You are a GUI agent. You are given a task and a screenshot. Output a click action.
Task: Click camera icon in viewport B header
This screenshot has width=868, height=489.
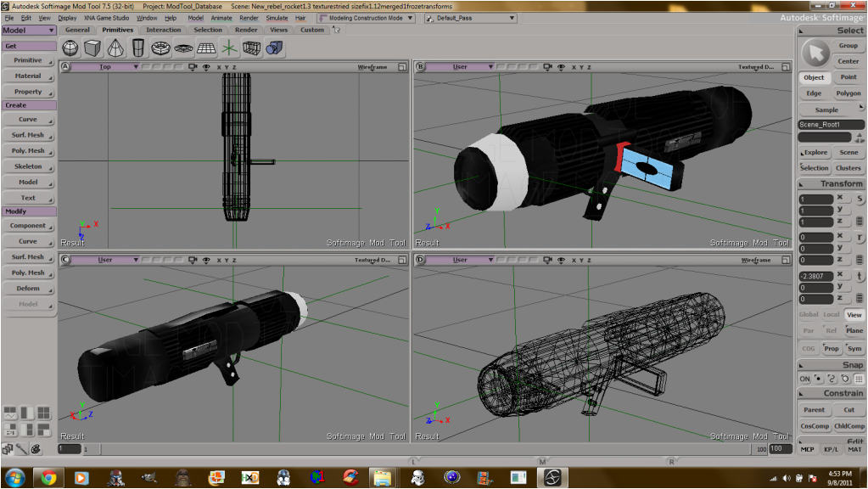[547, 67]
